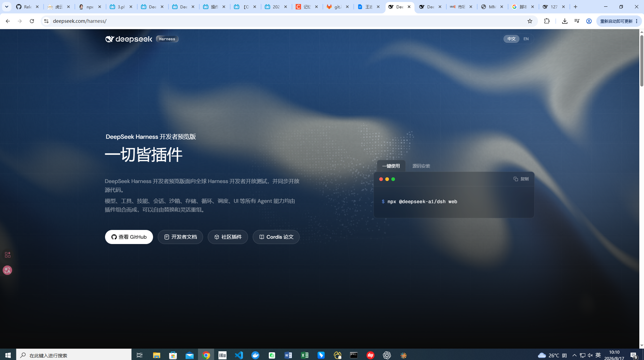Open 社区插件 link
The width and height of the screenshot is (644, 360).
(228, 237)
